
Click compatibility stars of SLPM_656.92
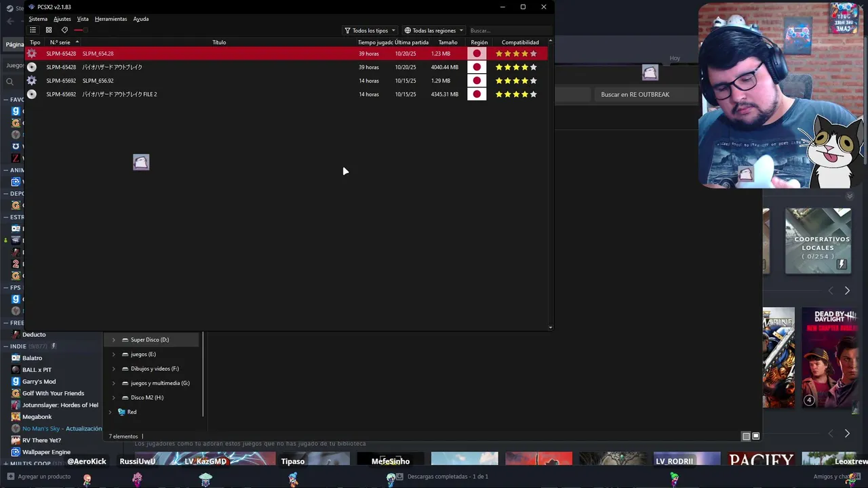[x=516, y=81]
